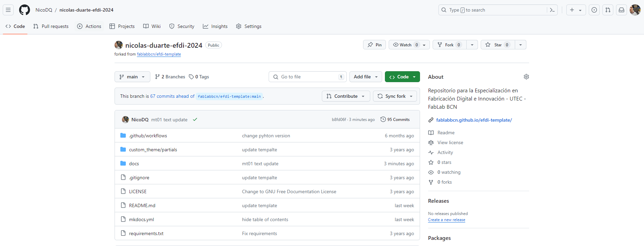Viewport: 644px width, 246px height.
Task: Open NicoDQ owner breadcrumb link
Action: 44,10
